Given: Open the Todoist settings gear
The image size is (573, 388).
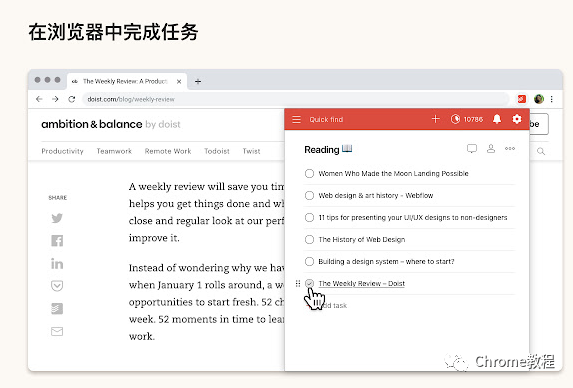Looking at the screenshot, I should (x=517, y=119).
